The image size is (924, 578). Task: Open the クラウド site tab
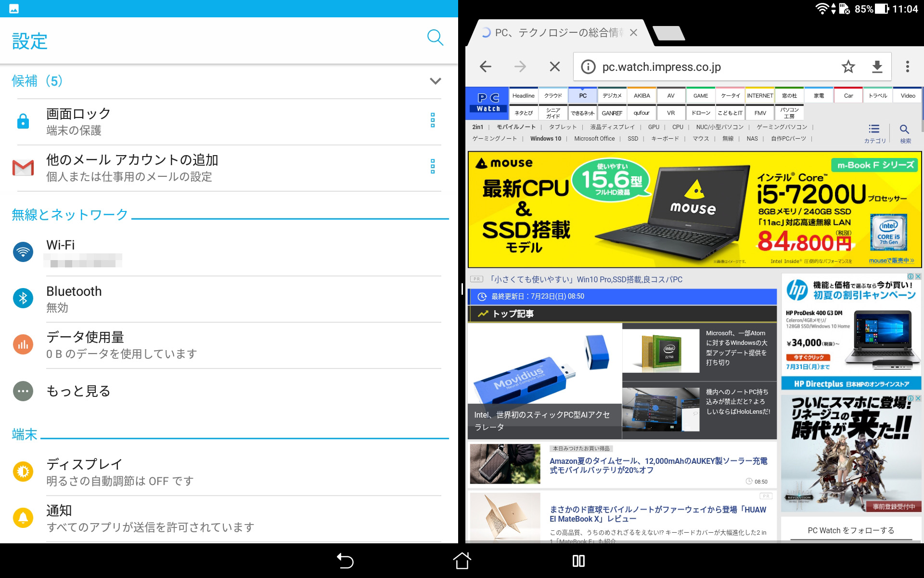[553, 95]
